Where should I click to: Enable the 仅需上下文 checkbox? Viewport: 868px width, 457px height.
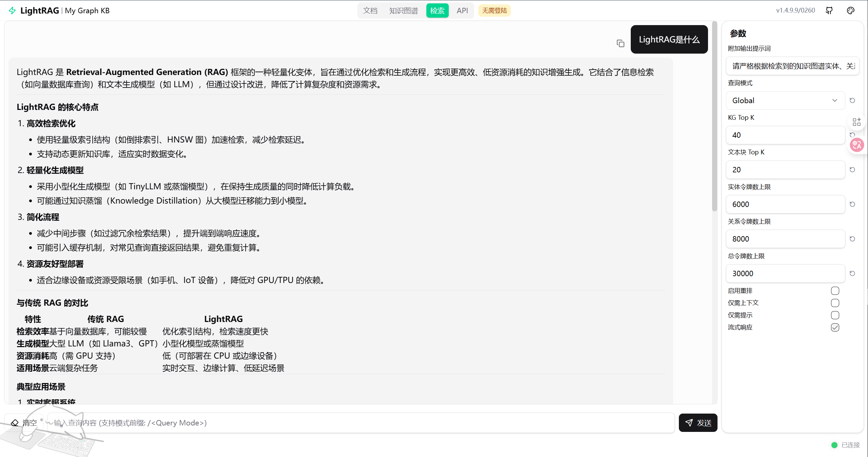[x=835, y=303]
